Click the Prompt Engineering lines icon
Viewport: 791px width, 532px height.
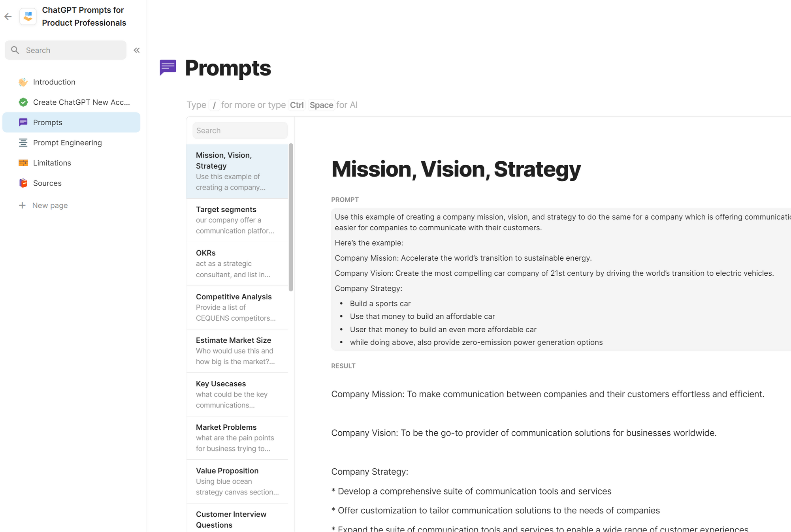(x=23, y=143)
